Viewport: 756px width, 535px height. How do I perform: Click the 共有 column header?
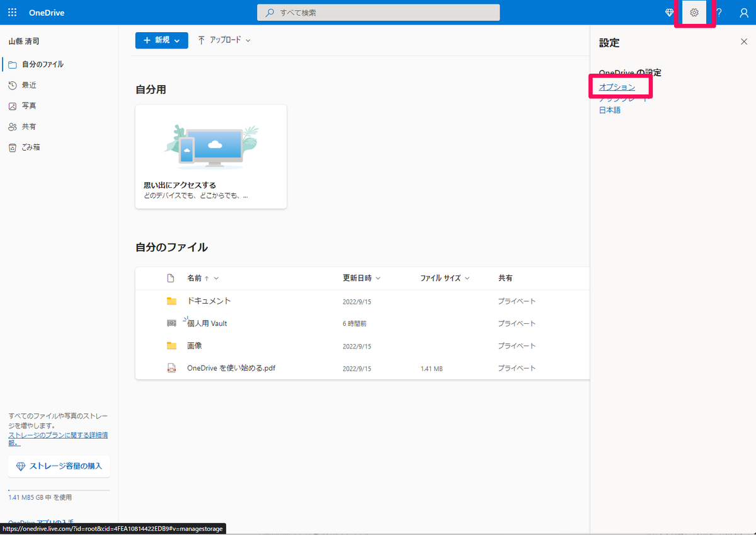click(505, 278)
